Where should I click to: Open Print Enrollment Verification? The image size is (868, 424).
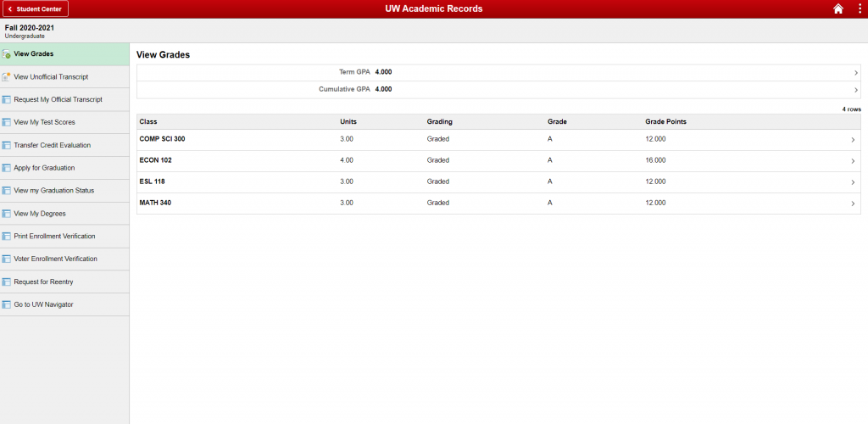pyautogui.click(x=54, y=237)
